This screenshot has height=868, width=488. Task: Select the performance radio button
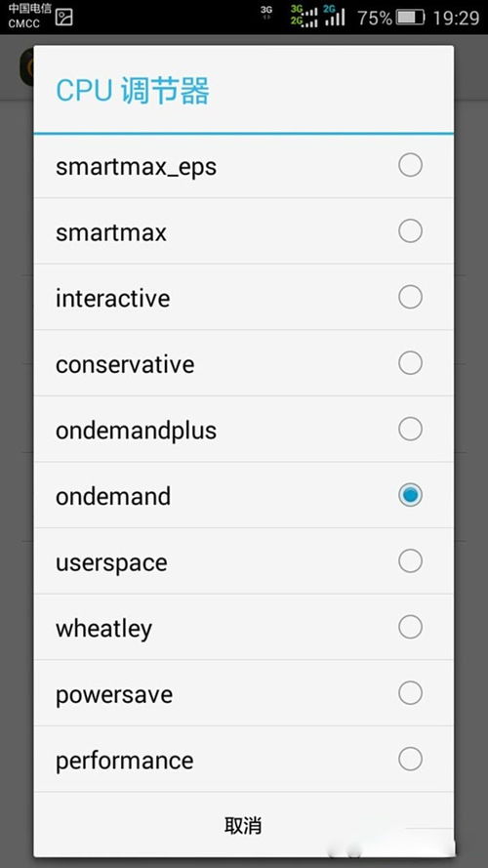click(x=410, y=759)
